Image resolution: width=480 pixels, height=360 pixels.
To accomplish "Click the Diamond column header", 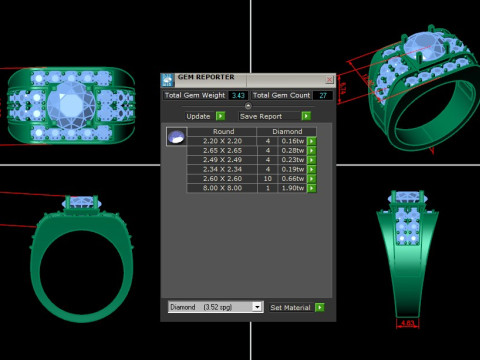I will [287, 131].
